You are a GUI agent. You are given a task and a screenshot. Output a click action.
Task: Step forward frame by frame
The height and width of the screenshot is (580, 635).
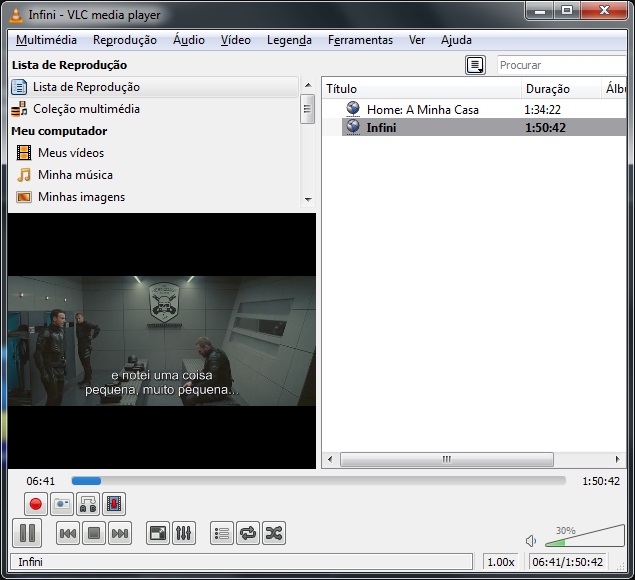[x=114, y=504]
